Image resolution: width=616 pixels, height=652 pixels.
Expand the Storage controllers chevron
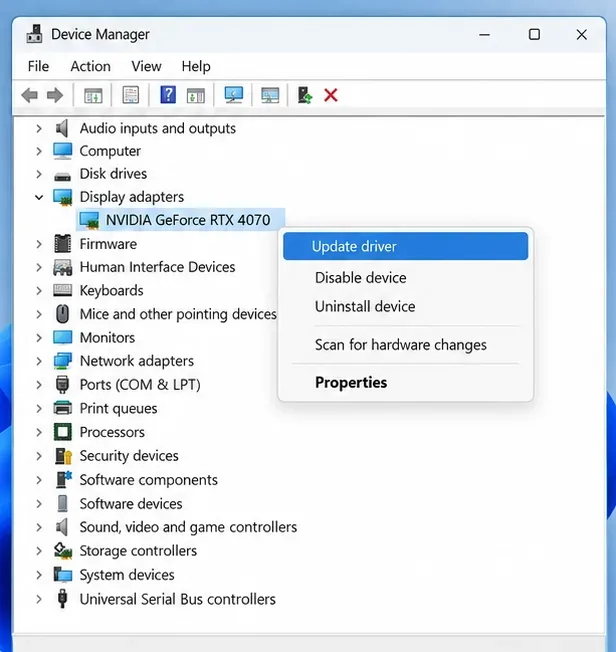click(39, 551)
